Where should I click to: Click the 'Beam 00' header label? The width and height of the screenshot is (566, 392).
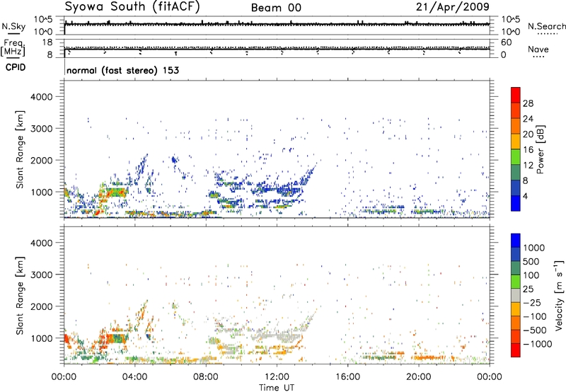(x=276, y=8)
